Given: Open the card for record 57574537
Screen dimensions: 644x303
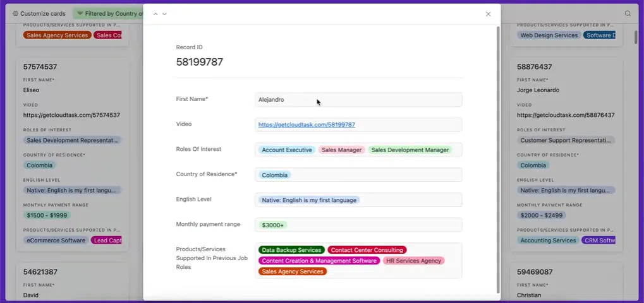Looking at the screenshot, I should pos(72,155).
